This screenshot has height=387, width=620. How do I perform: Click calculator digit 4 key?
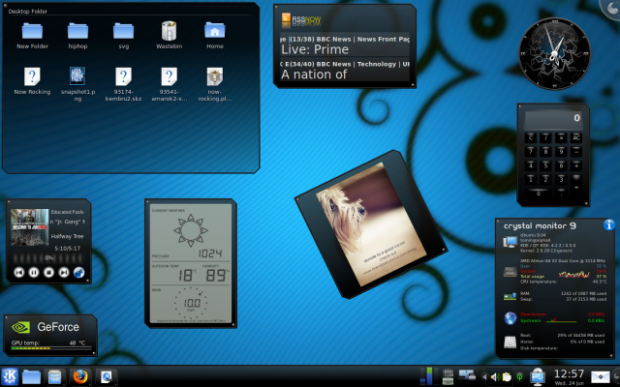pyautogui.click(x=531, y=166)
